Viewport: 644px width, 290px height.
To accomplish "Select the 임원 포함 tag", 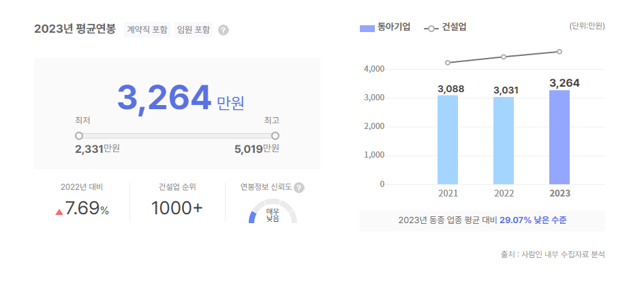I will [x=194, y=29].
